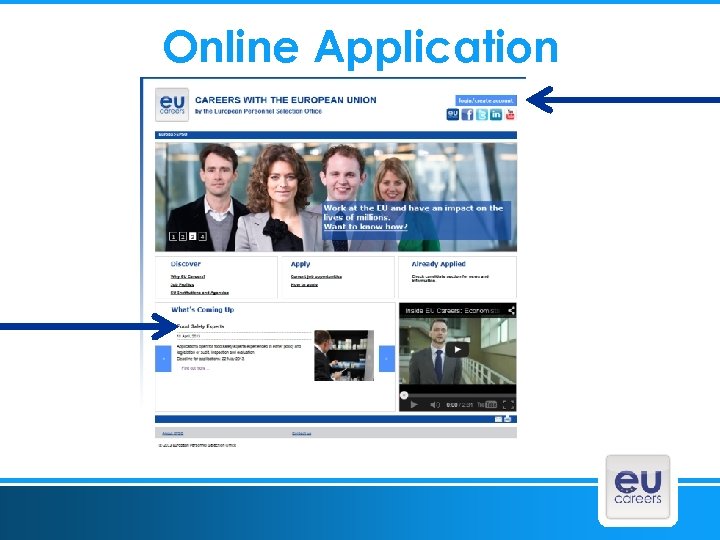
Task: Click the video title 'Inside EU Careers'
Action: coord(452,311)
